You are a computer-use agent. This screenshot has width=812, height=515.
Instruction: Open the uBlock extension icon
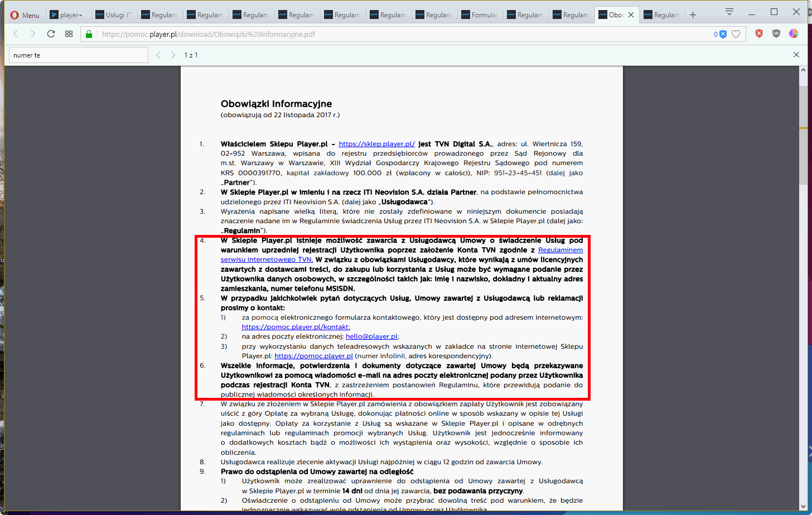776,34
